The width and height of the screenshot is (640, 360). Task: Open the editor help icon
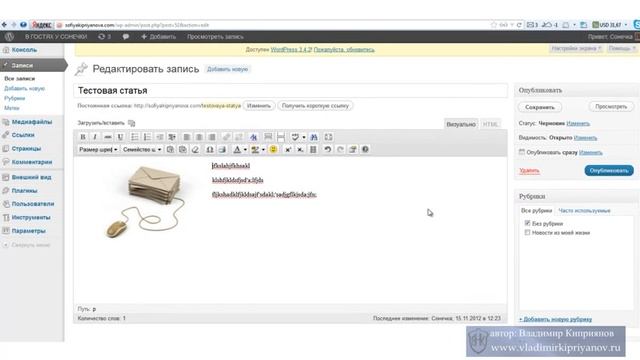pos(365,149)
